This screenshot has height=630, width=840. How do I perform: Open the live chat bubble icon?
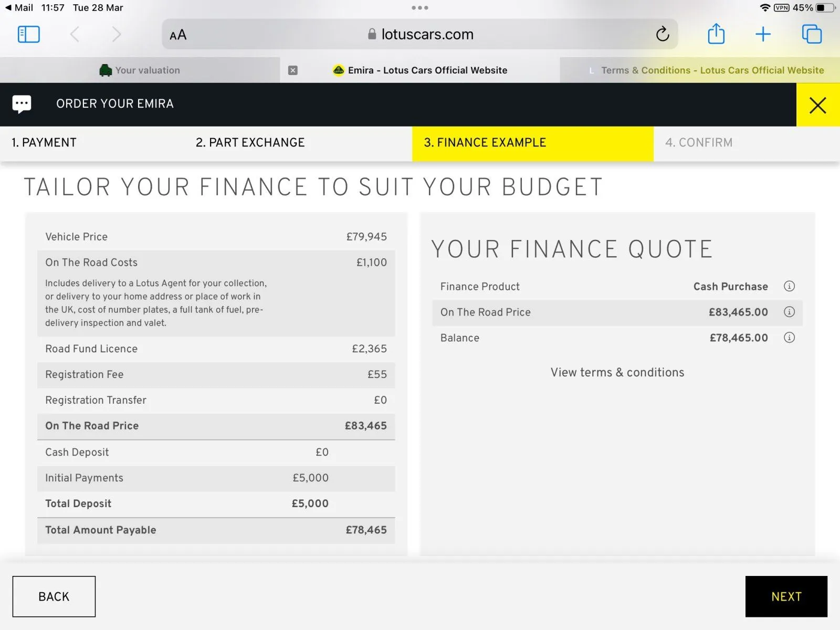pos(22,104)
